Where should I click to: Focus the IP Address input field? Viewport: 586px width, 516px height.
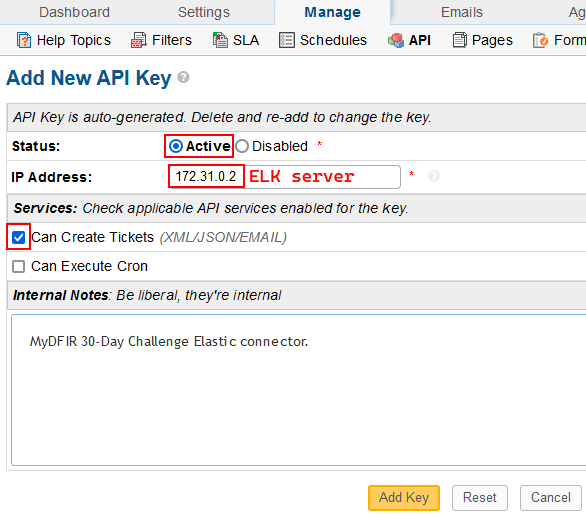284,177
